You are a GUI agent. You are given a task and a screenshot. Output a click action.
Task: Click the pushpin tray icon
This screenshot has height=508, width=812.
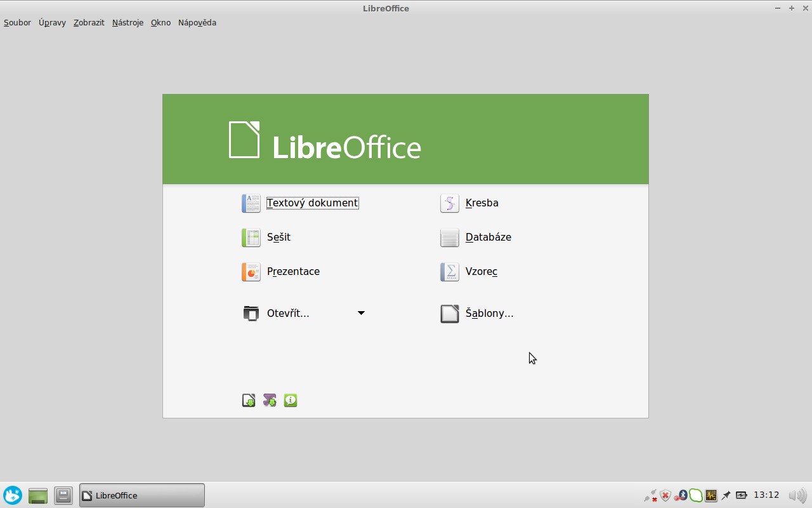click(726, 495)
